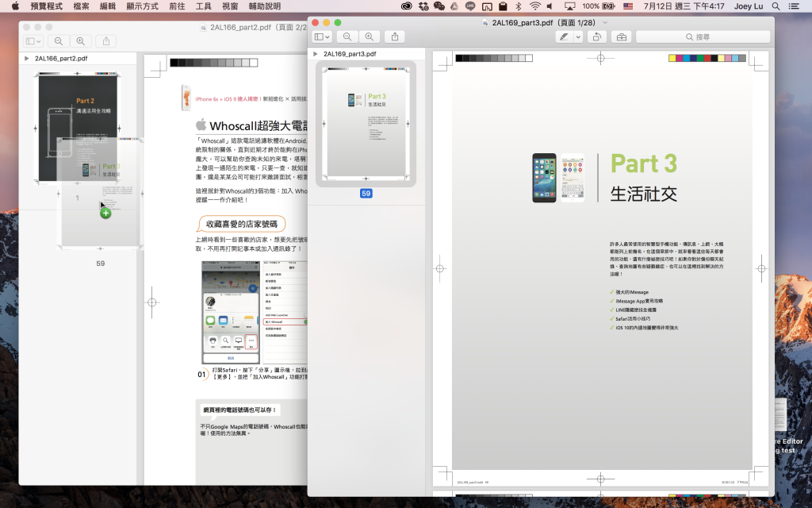The width and height of the screenshot is (812, 508).
Task: Open the 顯示方式 menu
Action: point(143,6)
